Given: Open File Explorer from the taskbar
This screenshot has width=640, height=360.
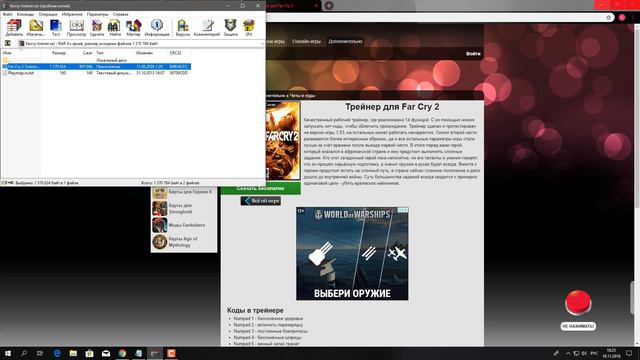Looking at the screenshot, I should [x=73, y=353].
